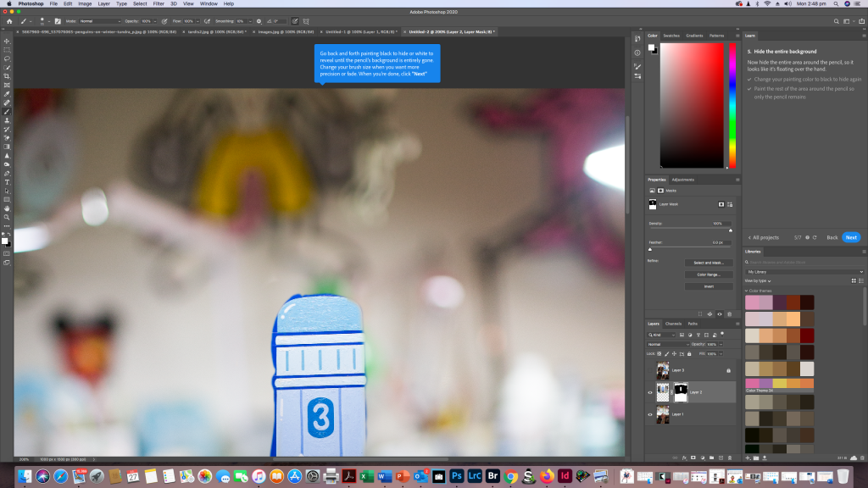Select the Move tool
This screenshot has height=488, width=868.
click(x=7, y=41)
